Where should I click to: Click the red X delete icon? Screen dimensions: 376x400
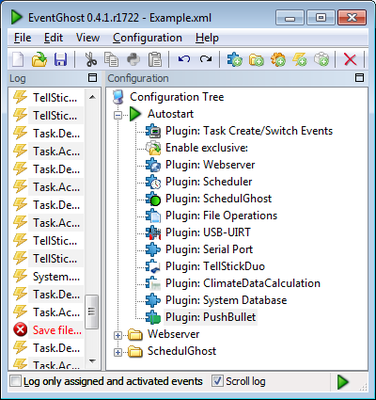pos(350,60)
